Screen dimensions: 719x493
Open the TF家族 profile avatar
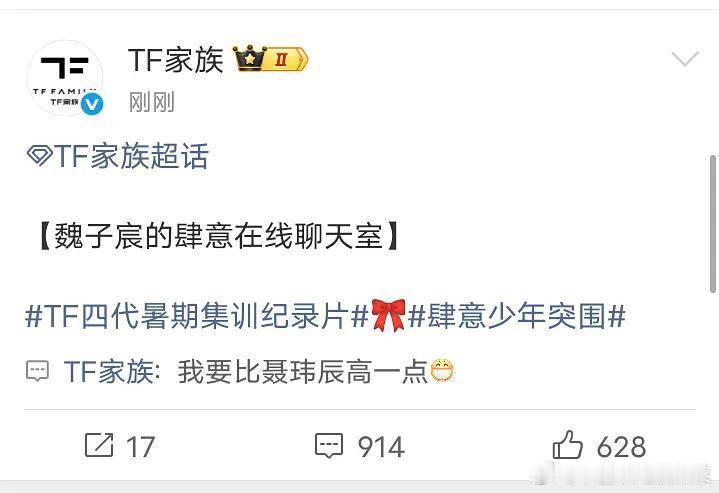[65, 78]
